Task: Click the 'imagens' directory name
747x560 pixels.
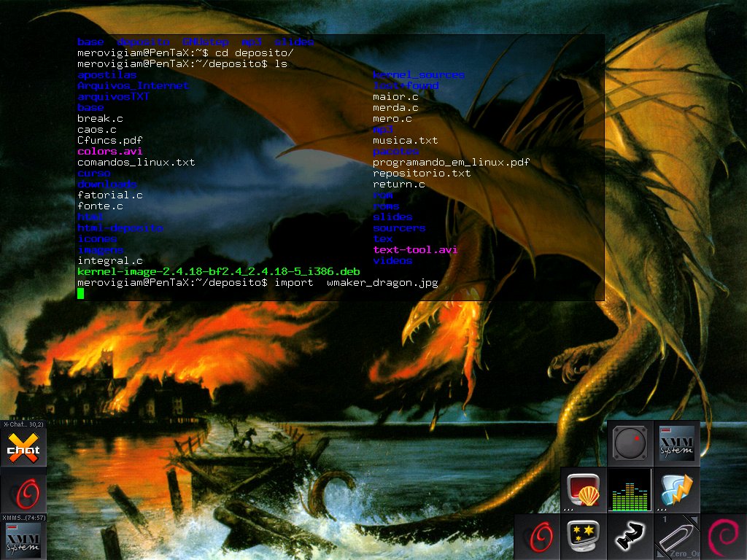Action: point(100,250)
